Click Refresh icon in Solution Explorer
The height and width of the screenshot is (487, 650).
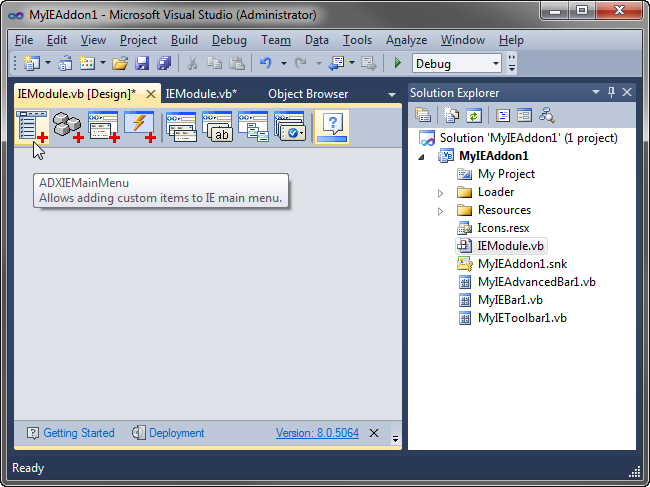point(473,115)
